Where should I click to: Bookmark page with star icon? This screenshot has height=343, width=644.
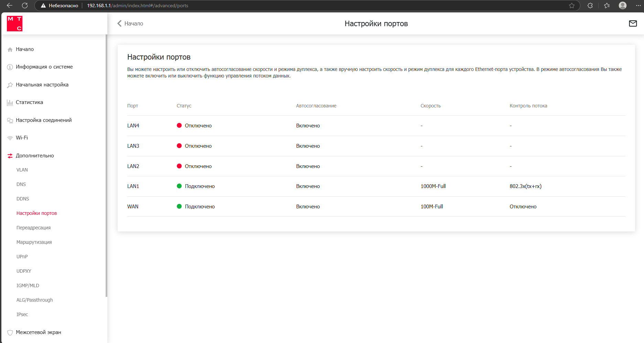(571, 6)
